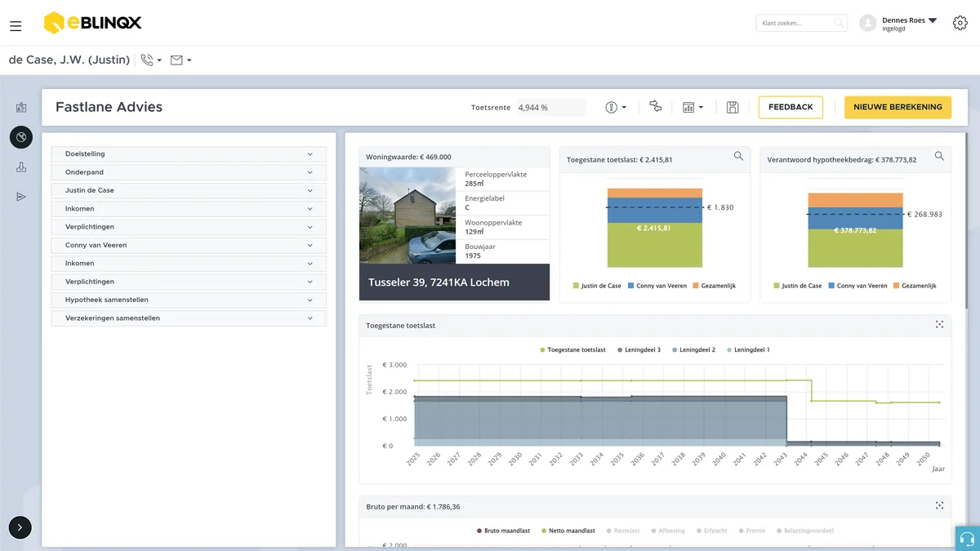This screenshot has height=551, width=980.
Task: Open the settings gear
Action: tap(960, 23)
